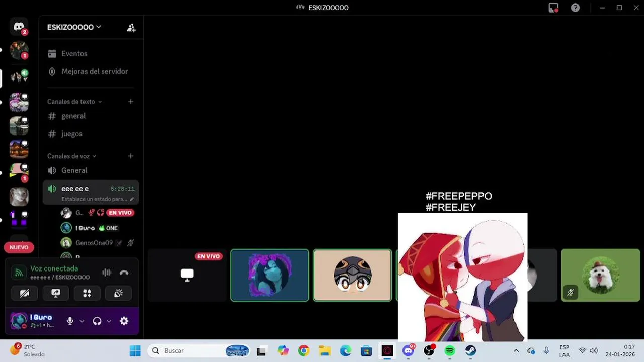The image size is (644, 362).
Task: Mute the microphone in user panel
Action: click(70, 321)
